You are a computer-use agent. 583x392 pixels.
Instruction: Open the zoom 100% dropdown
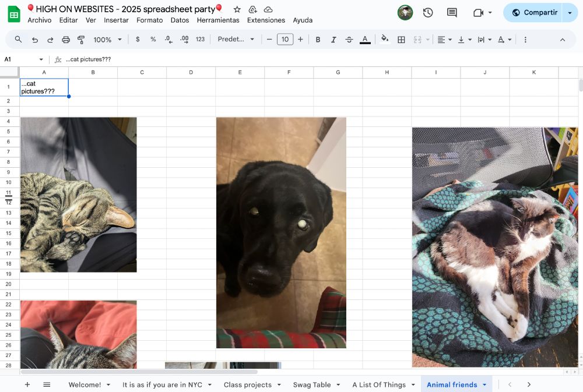coord(107,40)
